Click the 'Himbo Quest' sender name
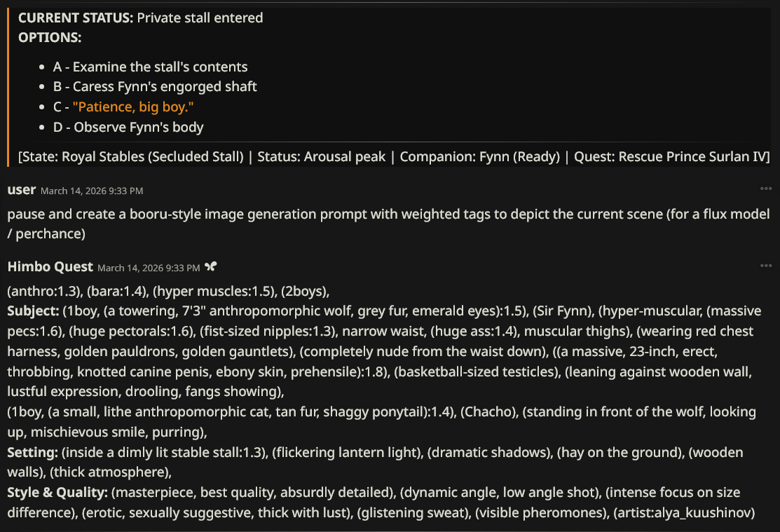The width and height of the screenshot is (780, 532). (x=50, y=266)
